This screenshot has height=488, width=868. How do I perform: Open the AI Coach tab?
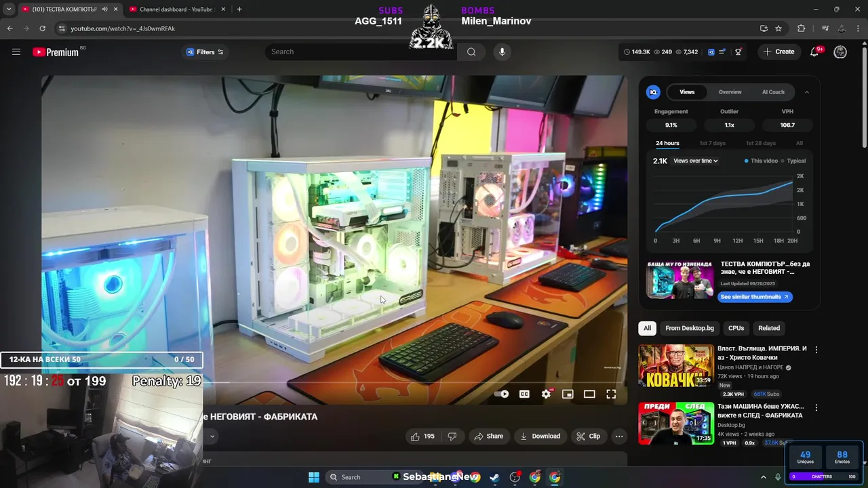pos(773,92)
